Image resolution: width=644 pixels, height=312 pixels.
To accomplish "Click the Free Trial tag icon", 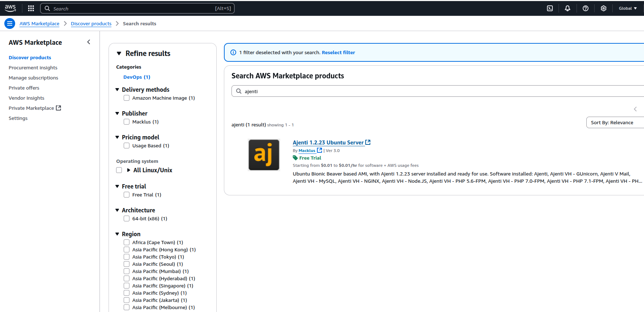I will (x=295, y=158).
